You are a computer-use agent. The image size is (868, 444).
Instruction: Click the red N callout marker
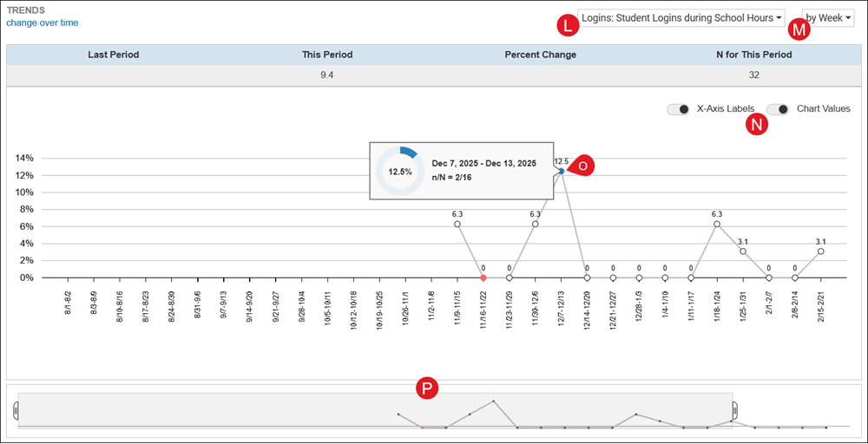(x=757, y=125)
